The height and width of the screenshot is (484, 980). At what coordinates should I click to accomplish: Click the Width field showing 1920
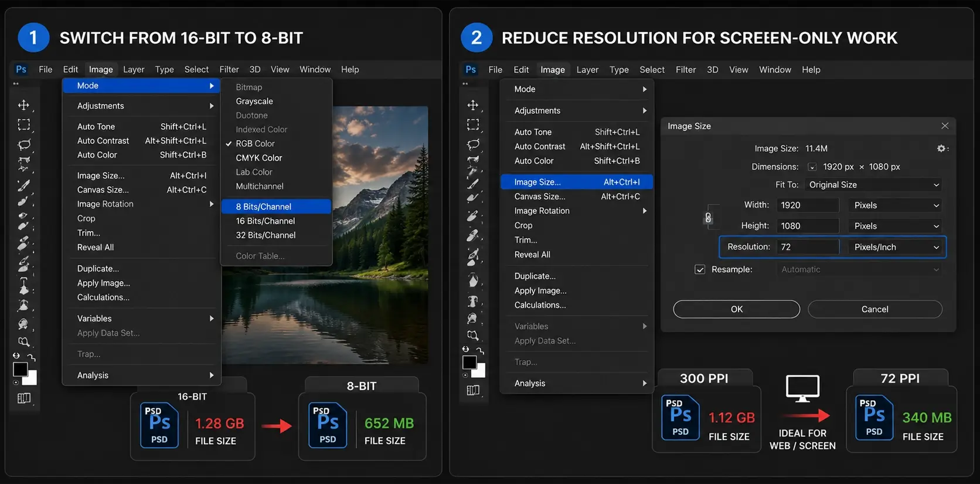point(808,205)
